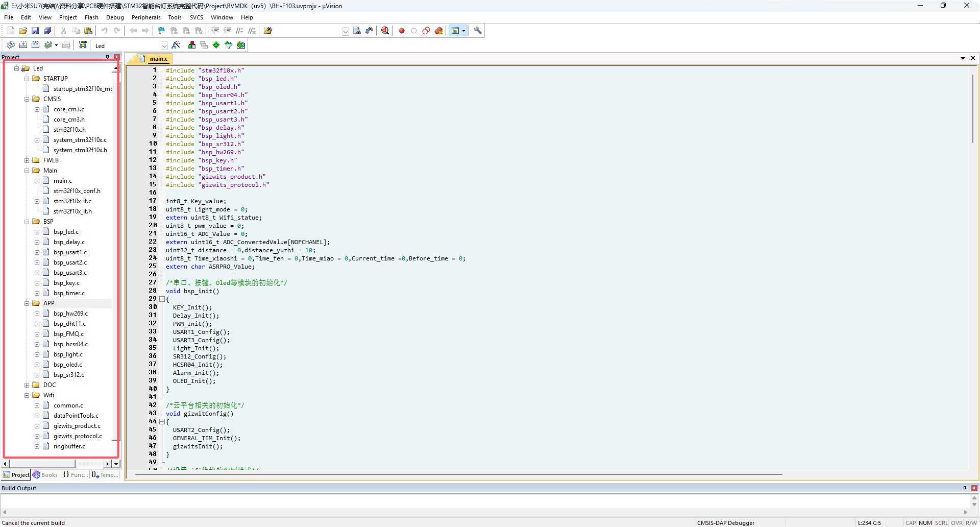
Task: Open the Peripherals menu
Action: [x=146, y=17]
